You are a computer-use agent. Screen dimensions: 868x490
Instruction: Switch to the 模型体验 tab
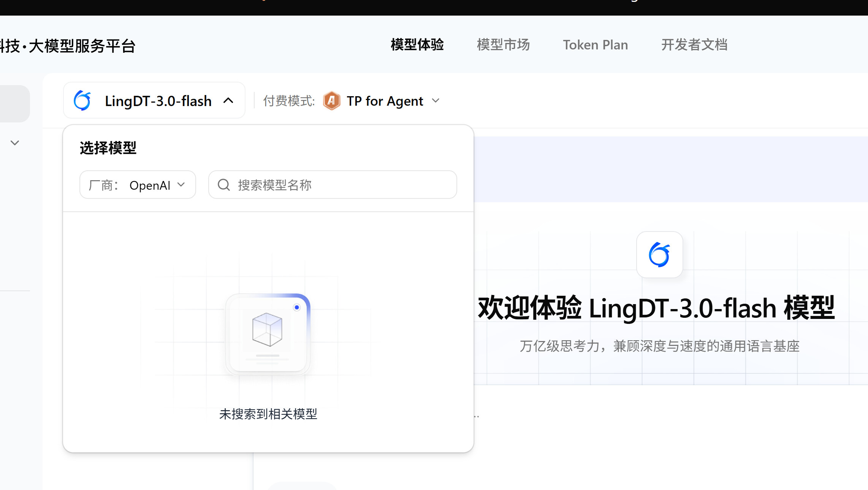(417, 45)
